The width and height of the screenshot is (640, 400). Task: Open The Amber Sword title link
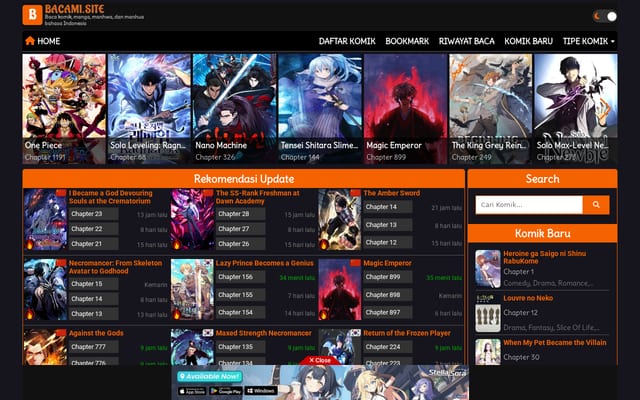click(x=391, y=193)
